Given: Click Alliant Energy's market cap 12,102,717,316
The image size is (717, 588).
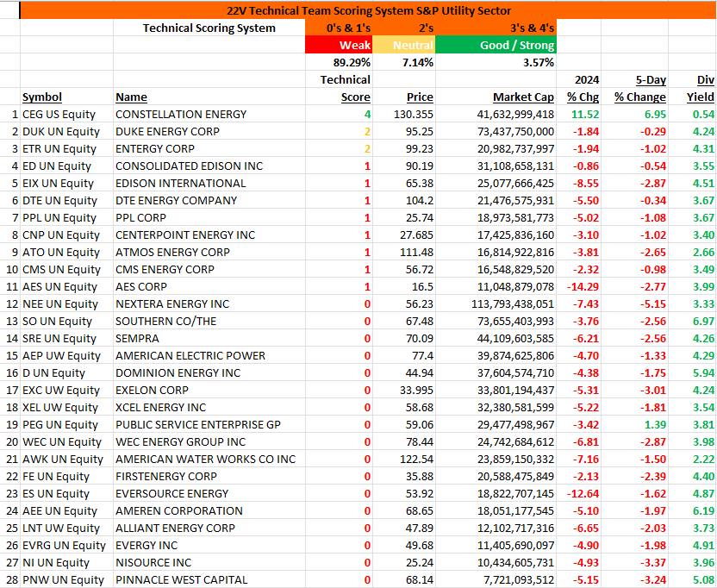Looking at the screenshot, I should click(496, 528).
